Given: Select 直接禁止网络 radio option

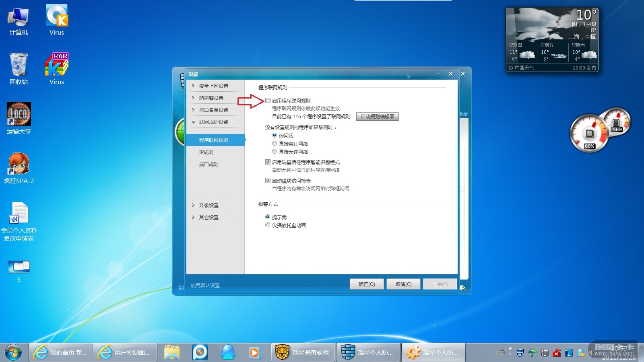Looking at the screenshot, I should pos(275,144).
